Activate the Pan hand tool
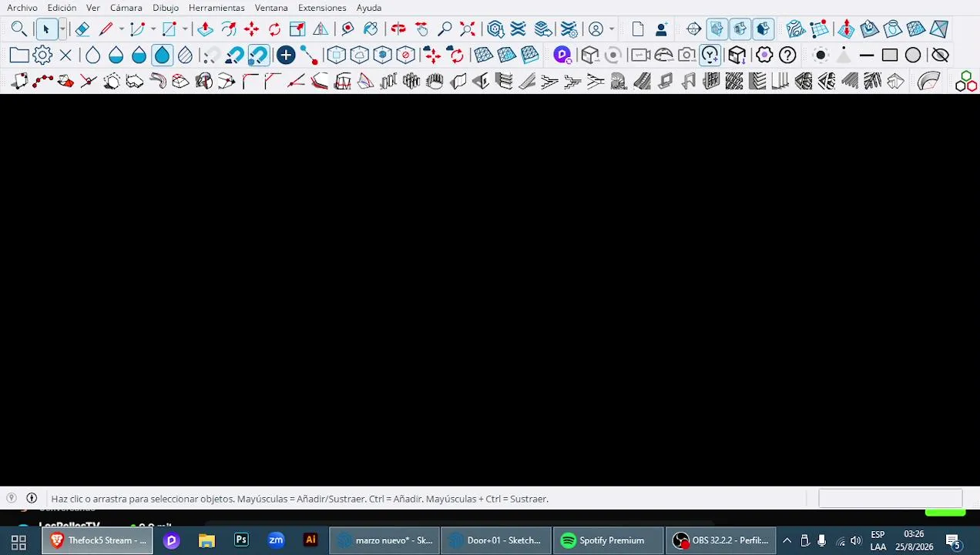 421,29
